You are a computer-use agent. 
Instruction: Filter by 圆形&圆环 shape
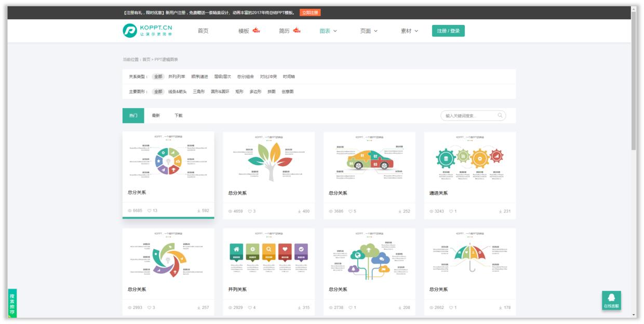(220, 91)
